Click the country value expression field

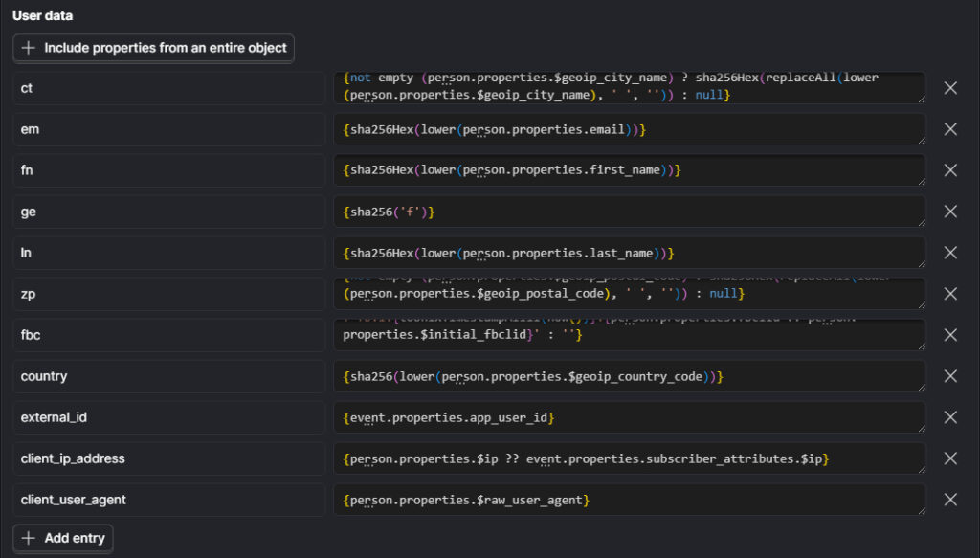(629, 376)
